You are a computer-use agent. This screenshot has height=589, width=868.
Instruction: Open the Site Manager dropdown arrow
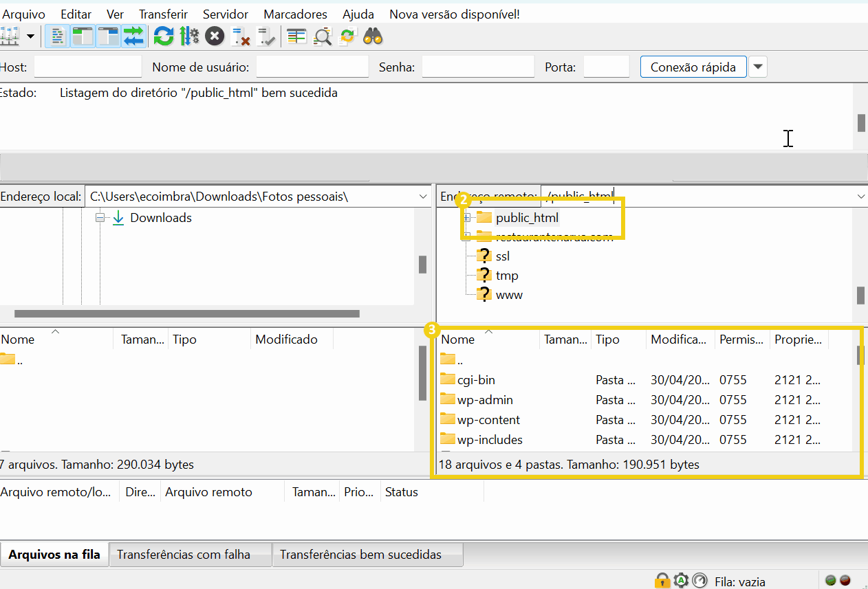[x=30, y=36]
